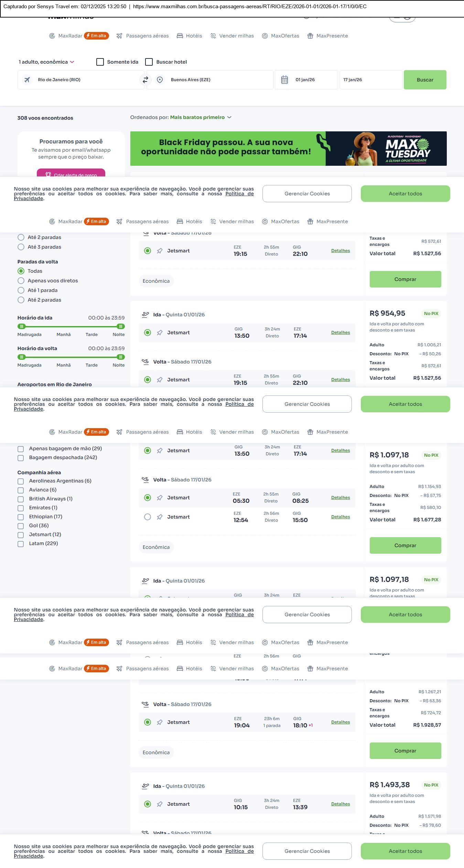Click the bell icon on Criar alerta de preço

pos(48,174)
